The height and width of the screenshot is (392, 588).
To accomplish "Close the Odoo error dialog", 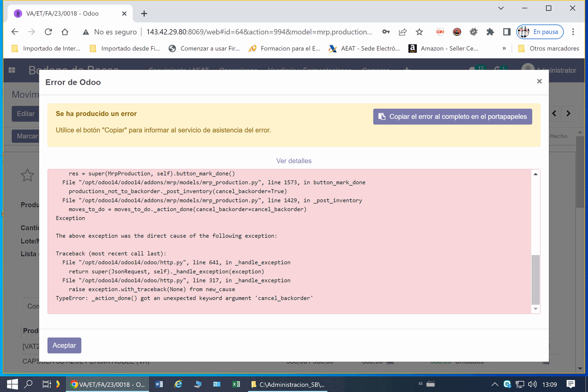I will tap(539, 81).
